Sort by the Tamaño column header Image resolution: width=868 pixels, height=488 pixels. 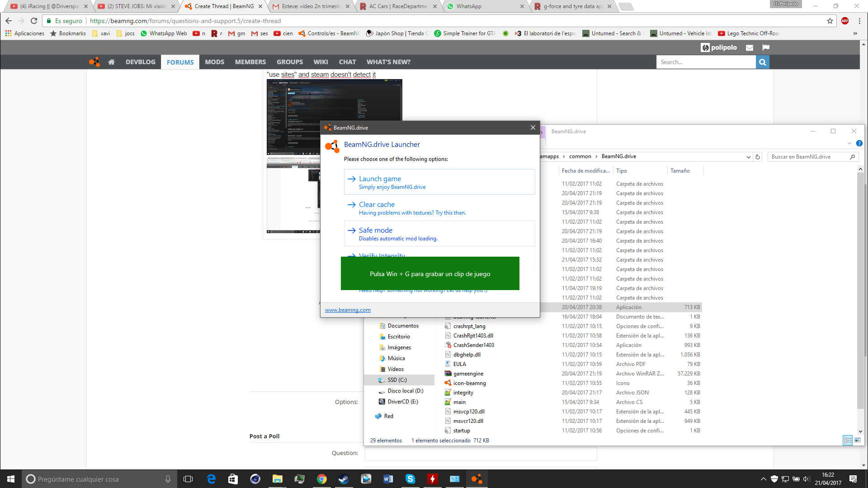[685, 171]
